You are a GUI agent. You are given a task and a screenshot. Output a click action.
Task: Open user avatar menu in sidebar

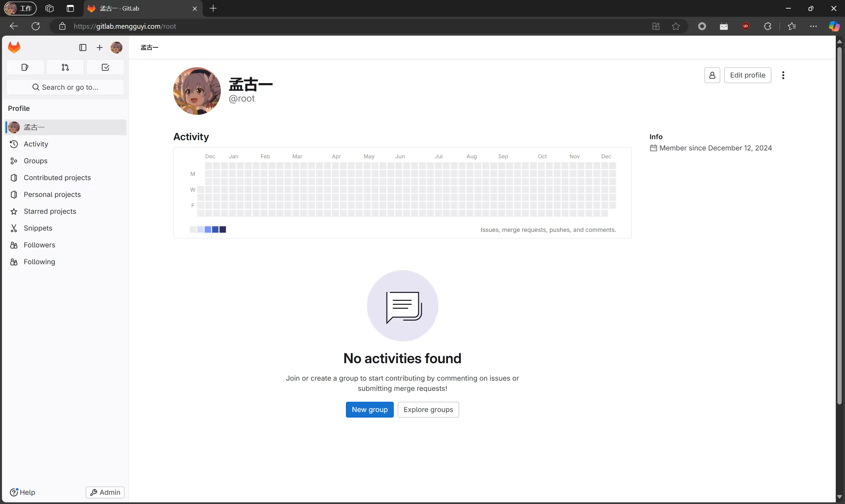pos(117,47)
